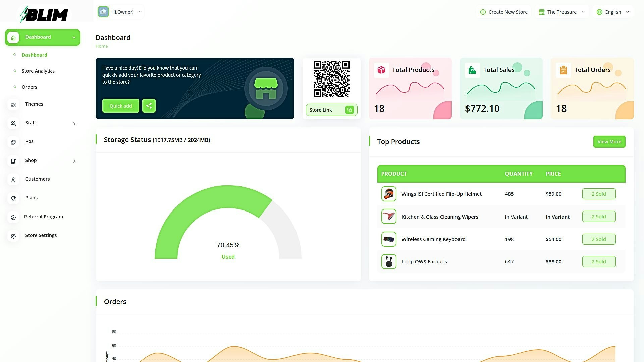644x362 pixels.
Task: Open Orders from the sidebar menu
Action: click(30, 87)
